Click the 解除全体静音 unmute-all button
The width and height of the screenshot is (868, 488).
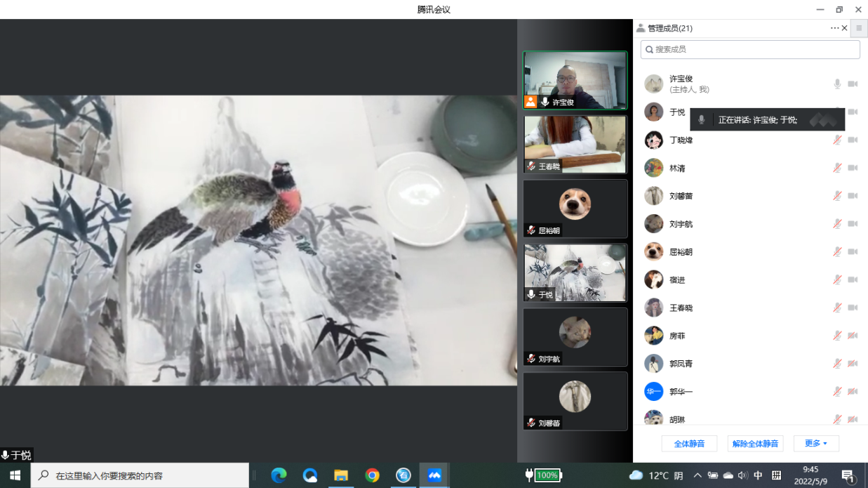755,444
